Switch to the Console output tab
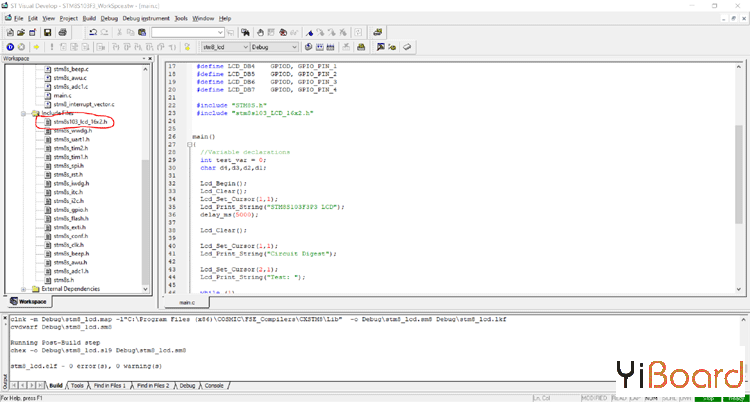This screenshot has height=402, width=750. tap(214, 385)
